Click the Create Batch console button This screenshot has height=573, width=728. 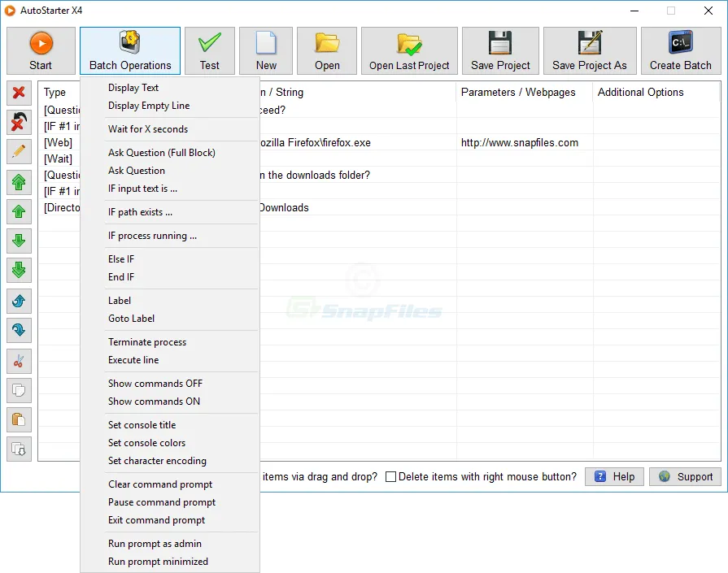coord(681,50)
